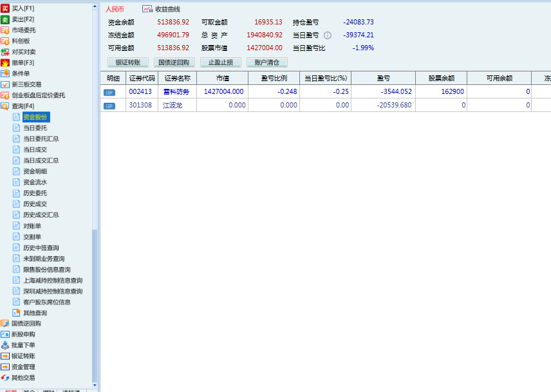Open 历史中签查询 query item
The height and width of the screenshot is (392, 551).
(x=41, y=248)
